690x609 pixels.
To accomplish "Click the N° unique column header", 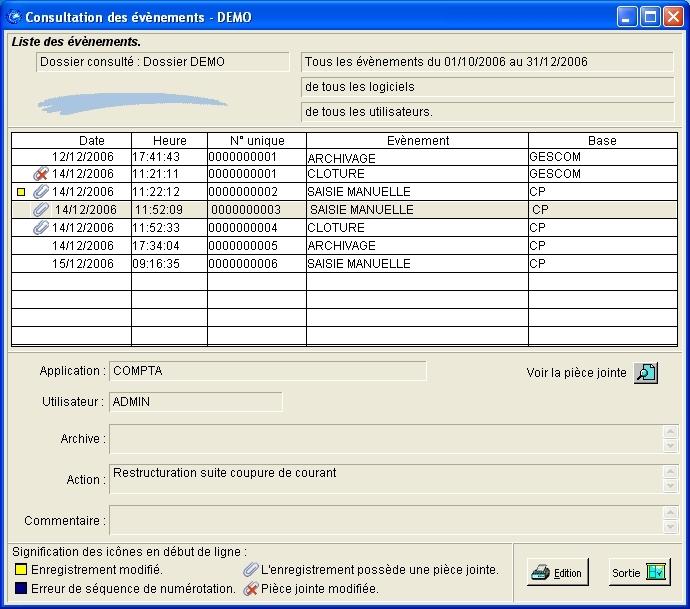I will click(x=256, y=141).
